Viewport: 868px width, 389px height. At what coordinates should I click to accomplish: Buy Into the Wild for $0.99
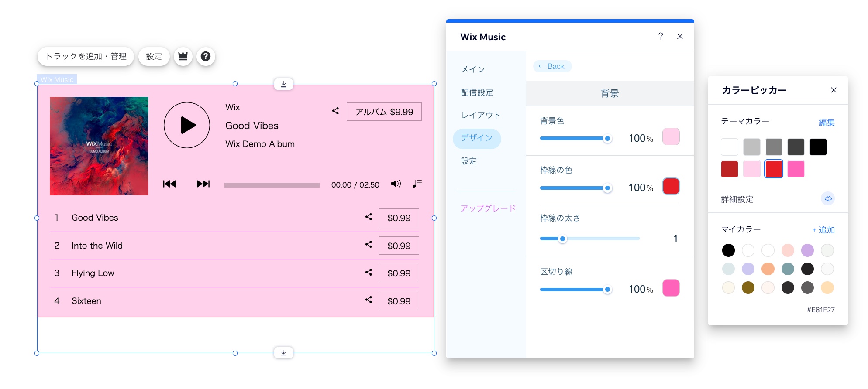pos(399,246)
